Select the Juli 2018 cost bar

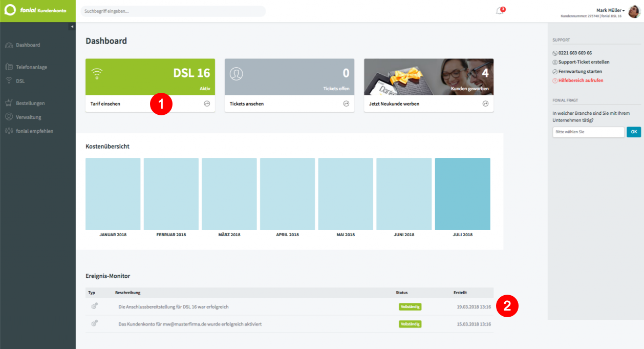[x=463, y=194]
